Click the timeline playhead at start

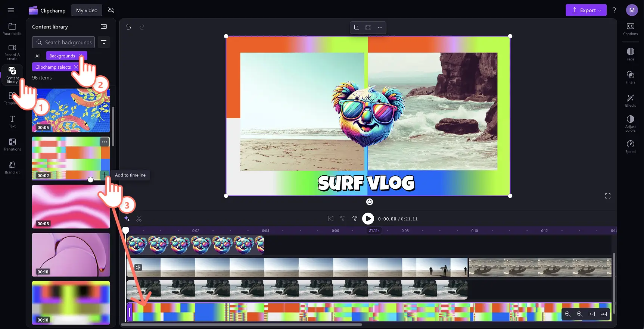(x=126, y=230)
